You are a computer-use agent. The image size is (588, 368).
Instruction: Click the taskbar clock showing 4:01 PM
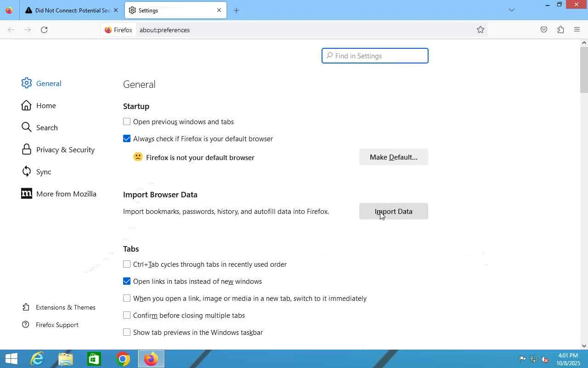pyautogui.click(x=568, y=359)
